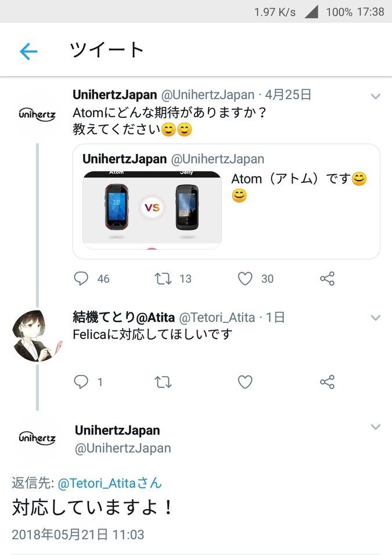This screenshot has height=555, width=392.
Task: Tap the signal strength icon in the status bar
Action: click(x=311, y=12)
